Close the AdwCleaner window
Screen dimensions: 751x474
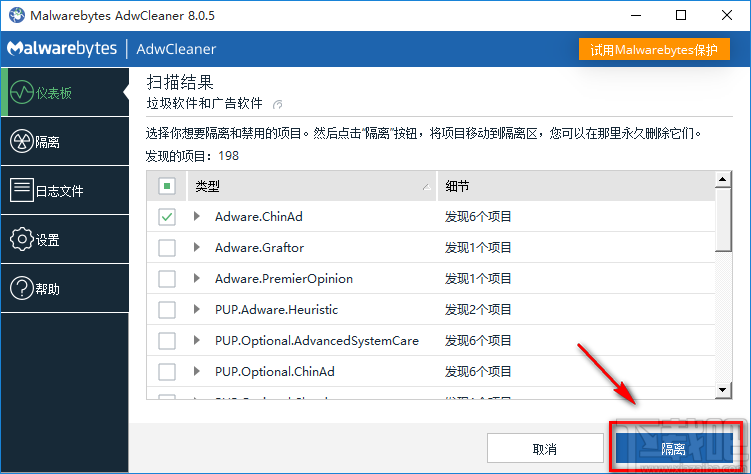[x=727, y=15]
